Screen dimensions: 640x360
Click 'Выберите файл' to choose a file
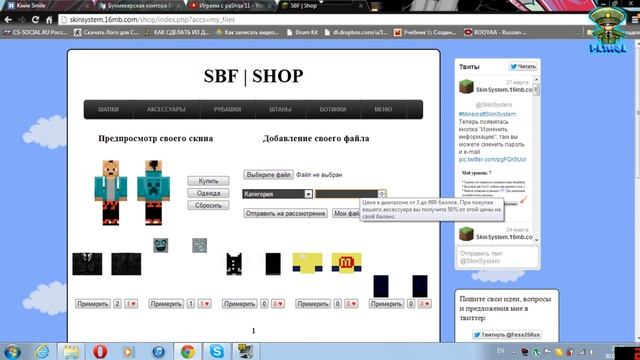pyautogui.click(x=269, y=175)
